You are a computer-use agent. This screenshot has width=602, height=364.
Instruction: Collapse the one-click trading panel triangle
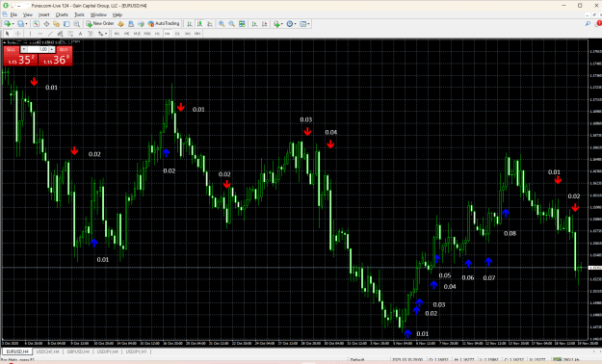(5, 42)
